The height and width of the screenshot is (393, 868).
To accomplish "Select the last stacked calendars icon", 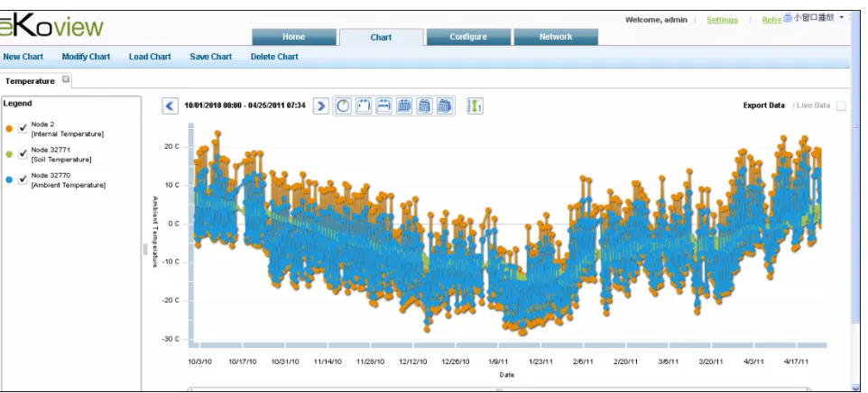I will [x=445, y=105].
